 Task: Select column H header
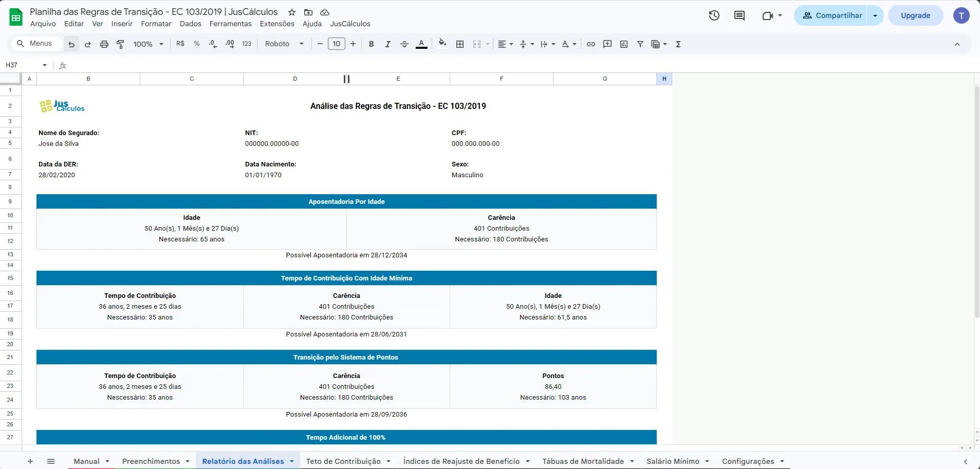[x=664, y=79]
